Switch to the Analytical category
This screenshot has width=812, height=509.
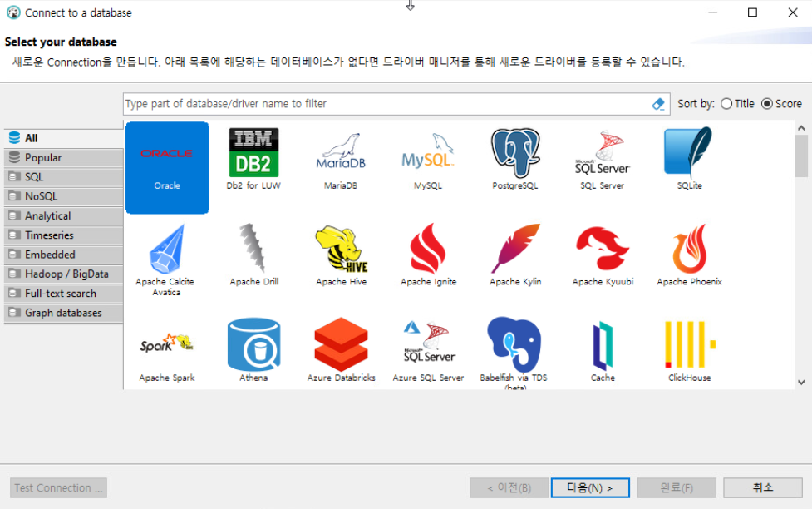tap(64, 215)
